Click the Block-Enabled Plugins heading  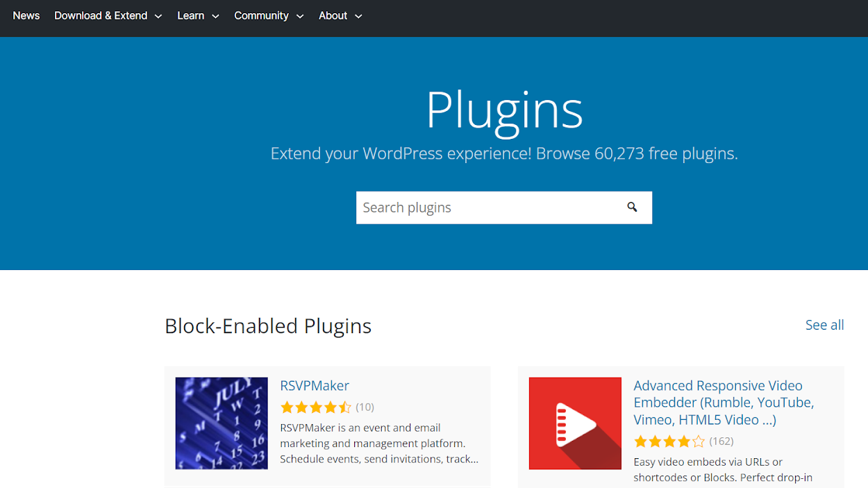(268, 326)
